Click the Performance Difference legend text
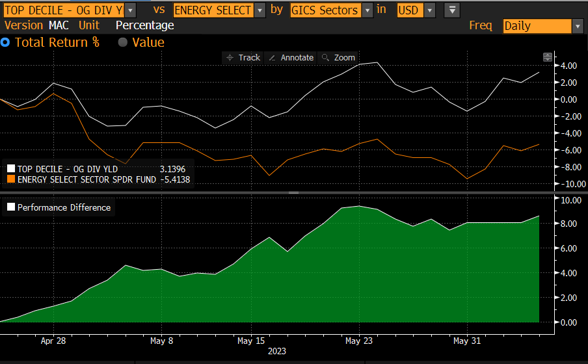Image resolution: width=588 pixels, height=364 pixels. click(64, 207)
